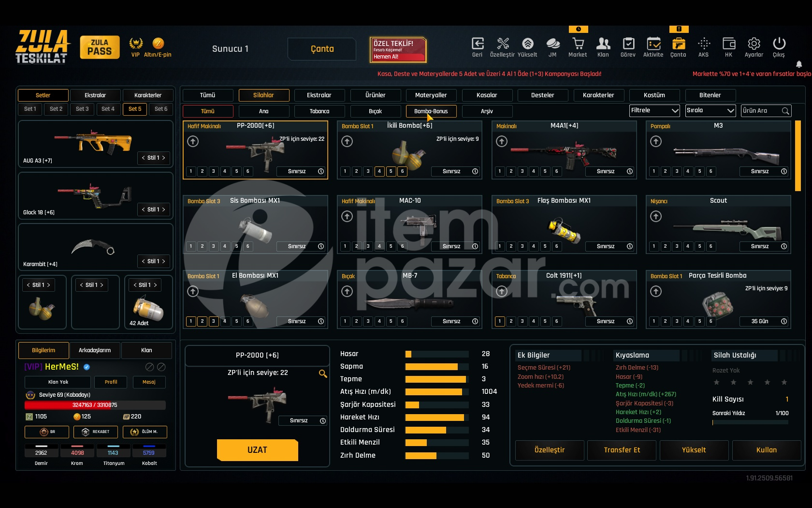Click the Altın/E-pin coin icon
This screenshot has width=812, height=508.
158,43
